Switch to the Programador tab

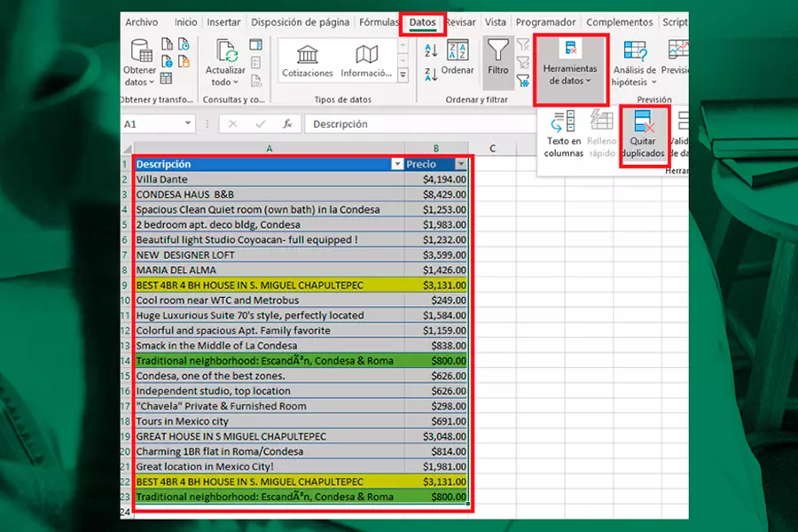pyautogui.click(x=545, y=22)
